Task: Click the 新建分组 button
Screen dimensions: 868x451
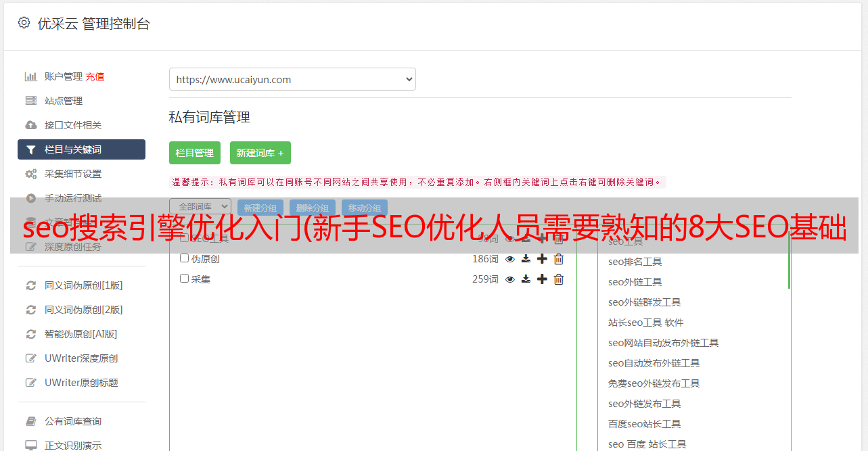Action: click(x=260, y=208)
